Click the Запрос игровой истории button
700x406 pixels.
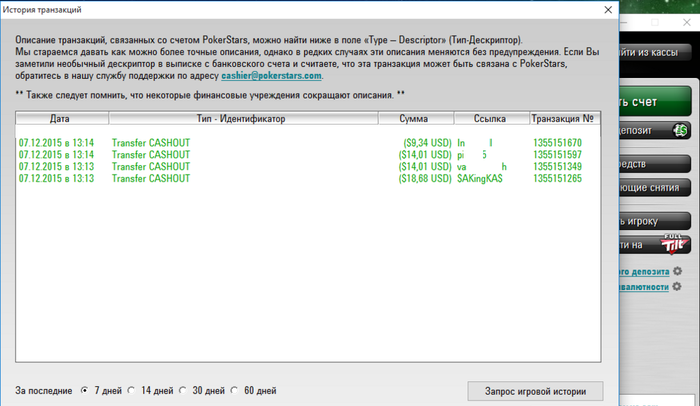click(x=535, y=391)
